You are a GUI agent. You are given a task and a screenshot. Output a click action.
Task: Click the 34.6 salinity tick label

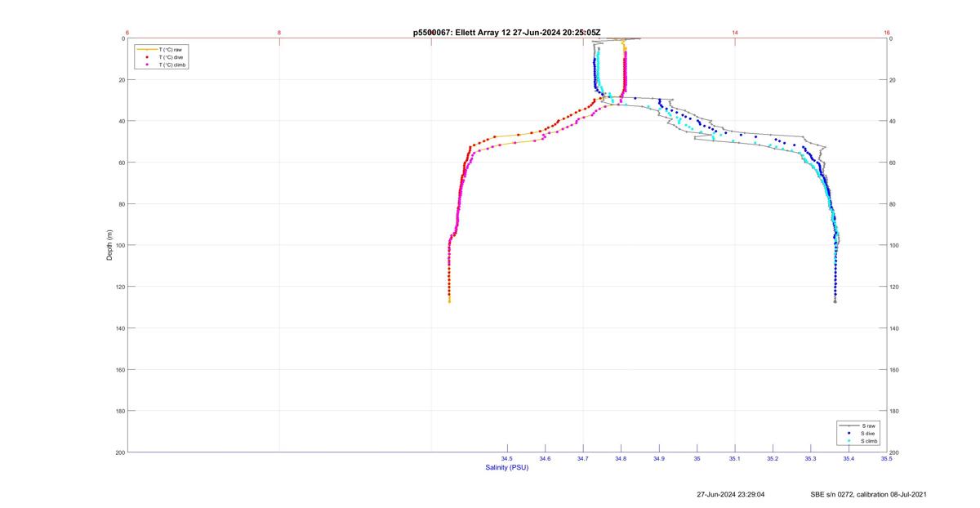click(x=545, y=459)
